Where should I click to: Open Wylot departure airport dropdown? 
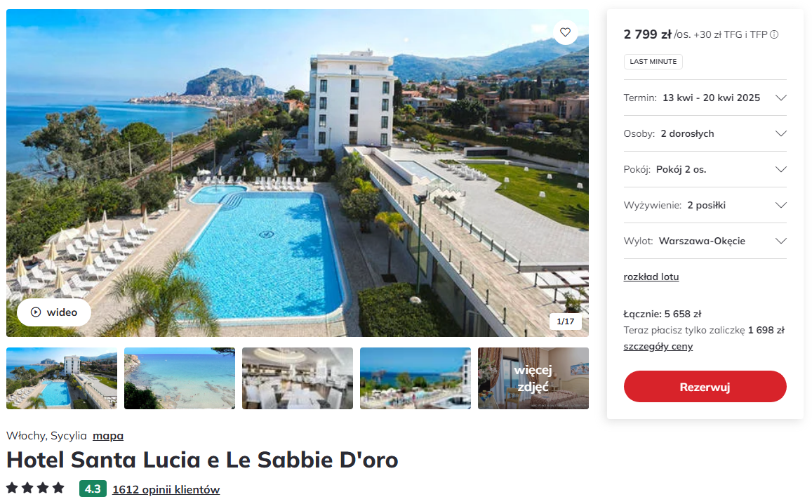coord(705,241)
